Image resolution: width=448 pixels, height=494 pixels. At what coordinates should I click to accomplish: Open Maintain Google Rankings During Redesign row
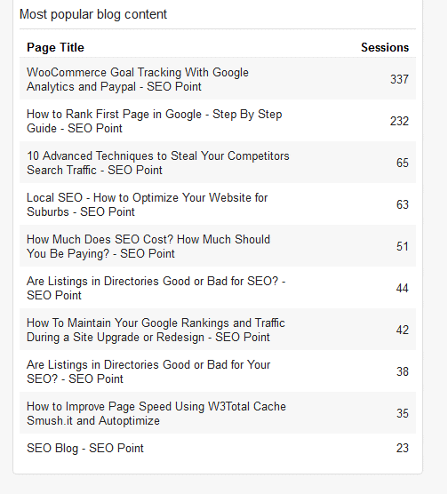218,330
